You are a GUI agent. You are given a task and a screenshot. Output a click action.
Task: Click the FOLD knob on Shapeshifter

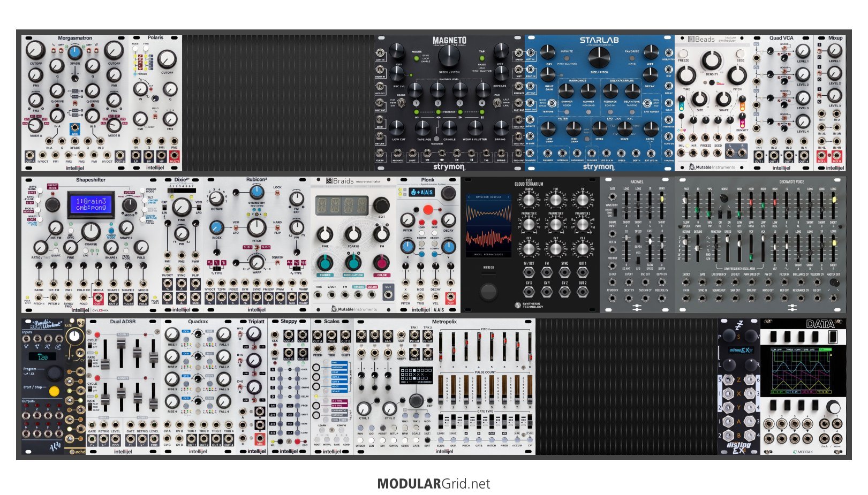point(141,247)
